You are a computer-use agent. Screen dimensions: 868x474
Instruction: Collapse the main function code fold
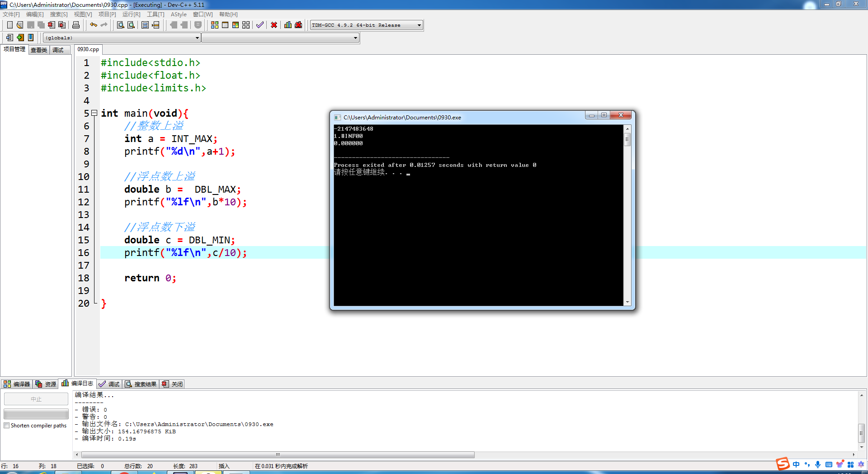click(x=94, y=113)
